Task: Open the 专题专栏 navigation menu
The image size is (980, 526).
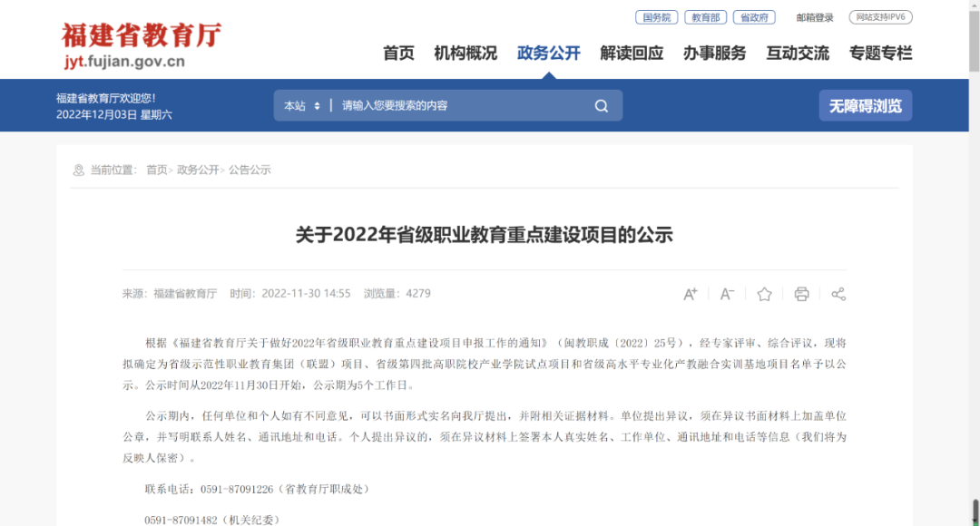Action: [880, 54]
